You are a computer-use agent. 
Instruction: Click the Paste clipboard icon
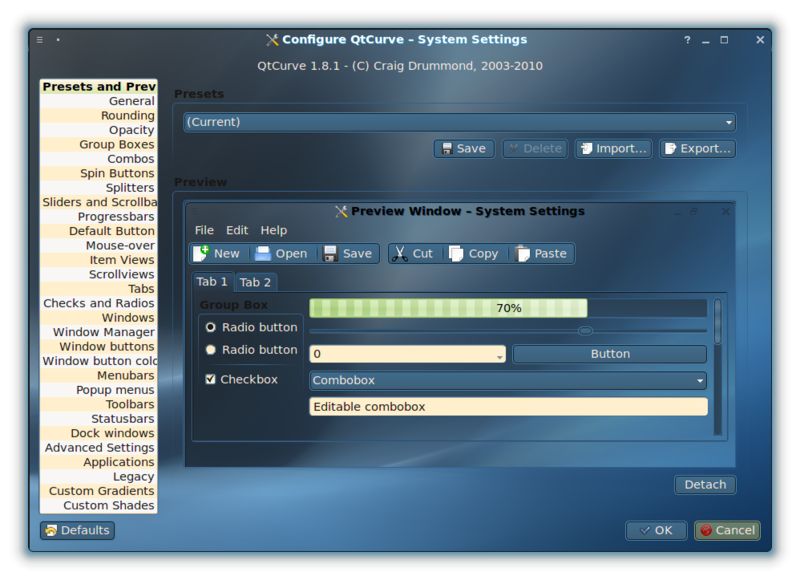(522, 254)
